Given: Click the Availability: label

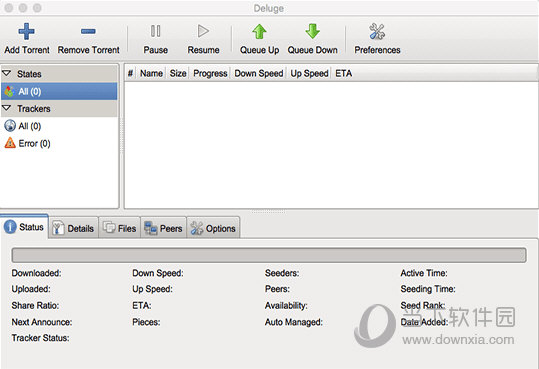Looking at the screenshot, I should tap(286, 305).
